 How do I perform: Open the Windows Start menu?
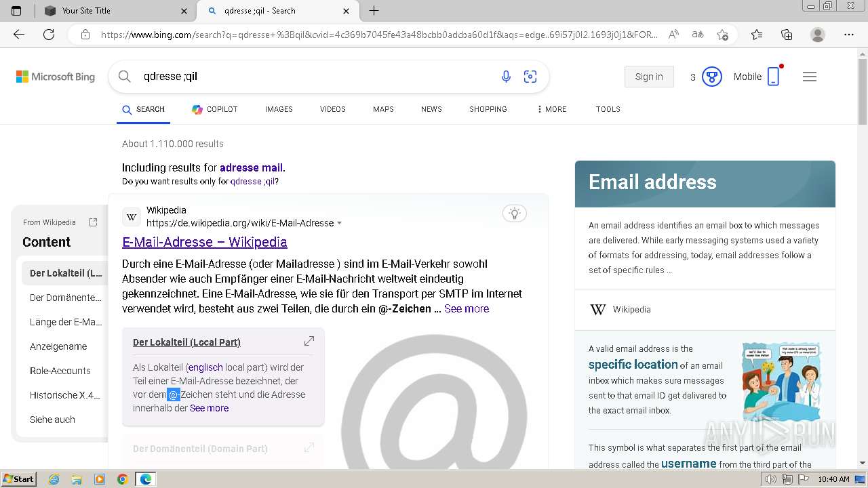click(19, 479)
